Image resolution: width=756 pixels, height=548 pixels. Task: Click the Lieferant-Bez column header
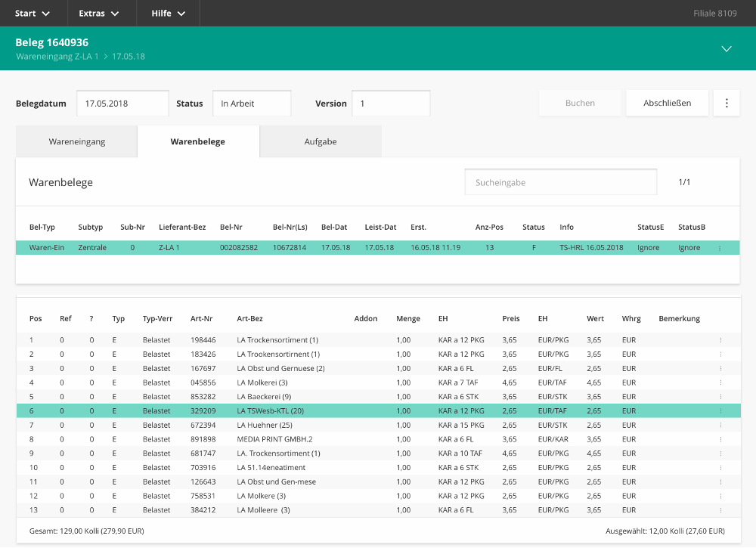(x=182, y=227)
